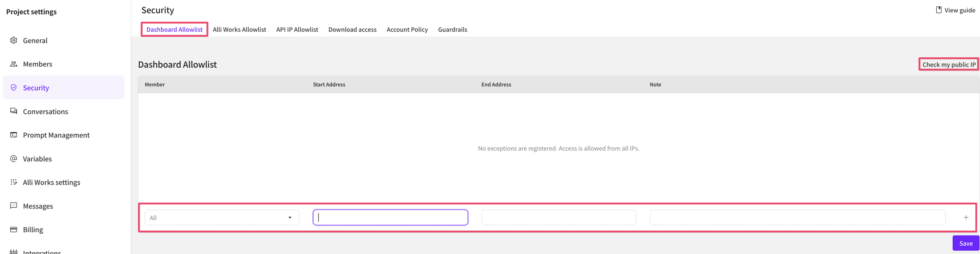Click Check my public IP

pyautogui.click(x=949, y=65)
